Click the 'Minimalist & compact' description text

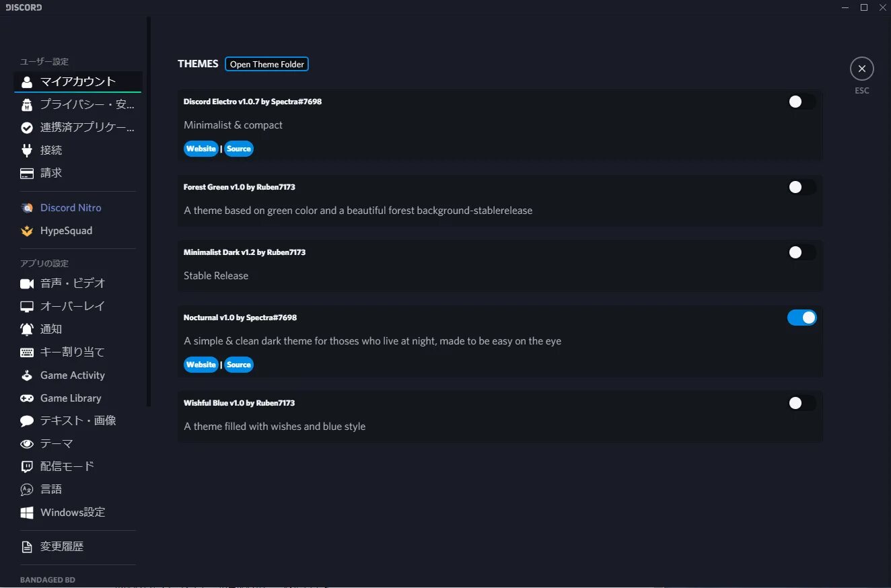click(x=233, y=125)
